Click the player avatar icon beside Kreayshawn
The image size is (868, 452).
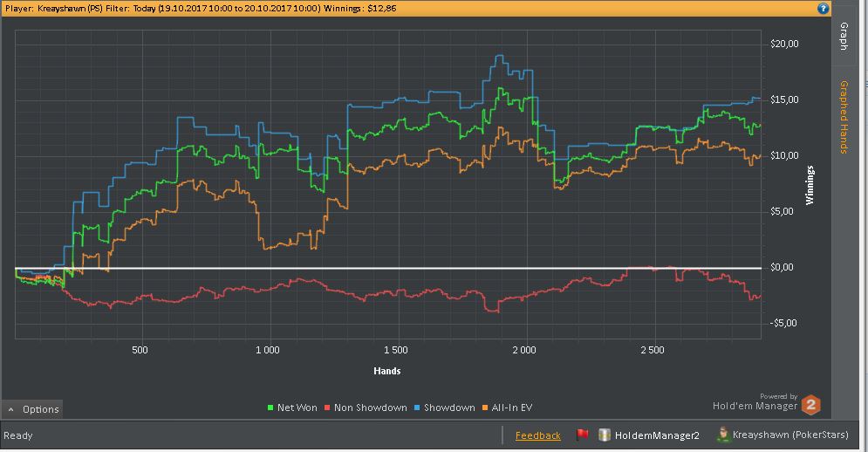tap(722, 435)
